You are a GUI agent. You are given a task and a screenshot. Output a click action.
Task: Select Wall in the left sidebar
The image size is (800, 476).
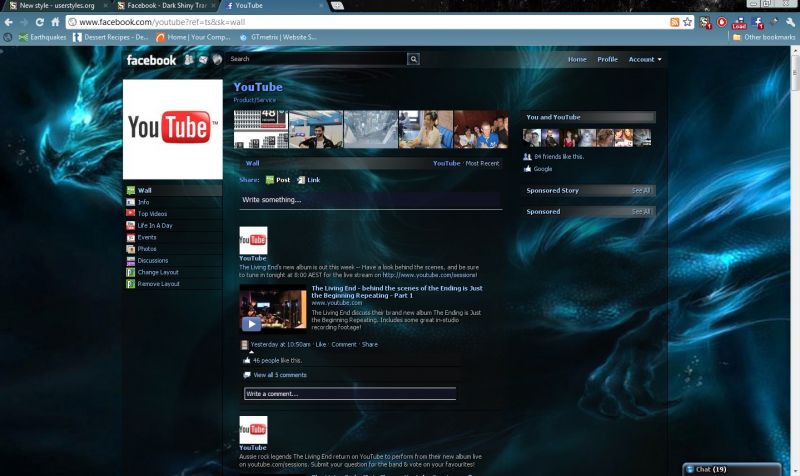[x=173, y=190]
